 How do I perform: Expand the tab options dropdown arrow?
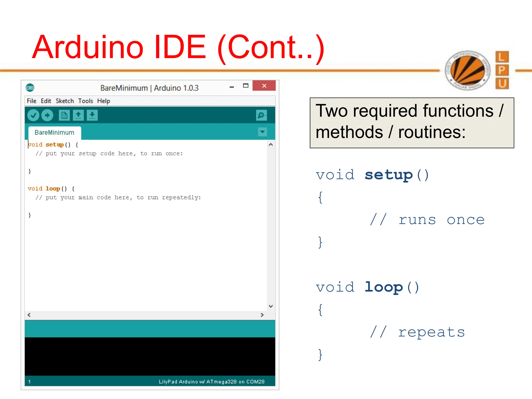(263, 132)
